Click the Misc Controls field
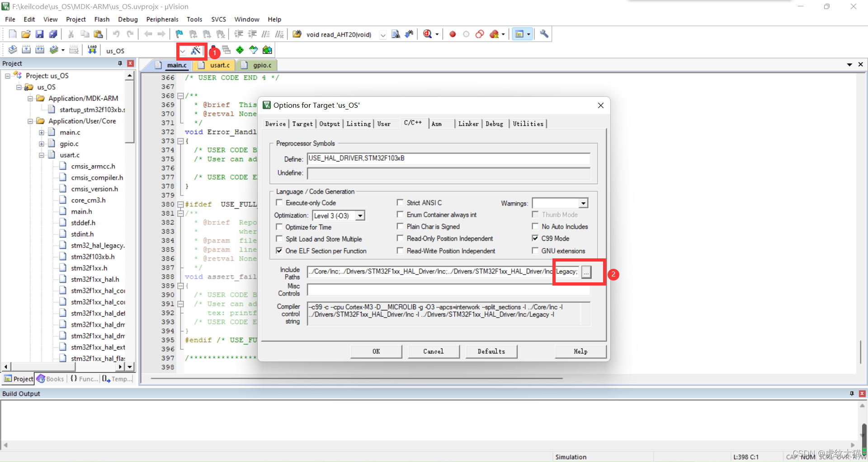 448,290
